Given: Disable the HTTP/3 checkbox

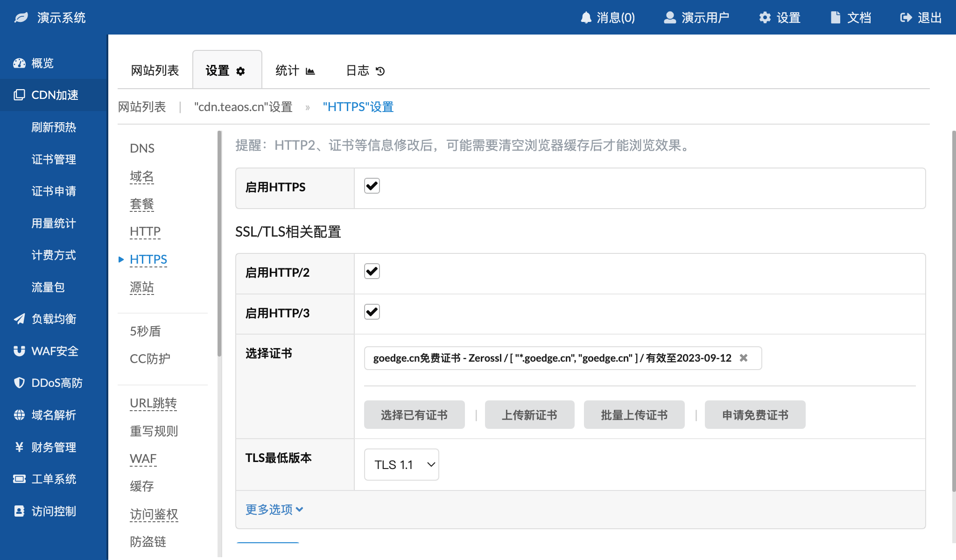Looking at the screenshot, I should point(372,312).
